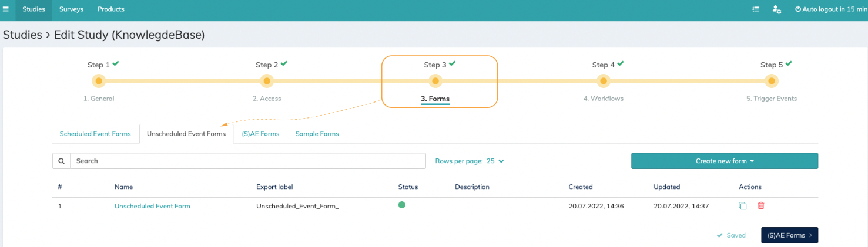Click the Auto logout power icon
Image resolution: width=868 pixels, height=247 pixels.
(798, 9)
